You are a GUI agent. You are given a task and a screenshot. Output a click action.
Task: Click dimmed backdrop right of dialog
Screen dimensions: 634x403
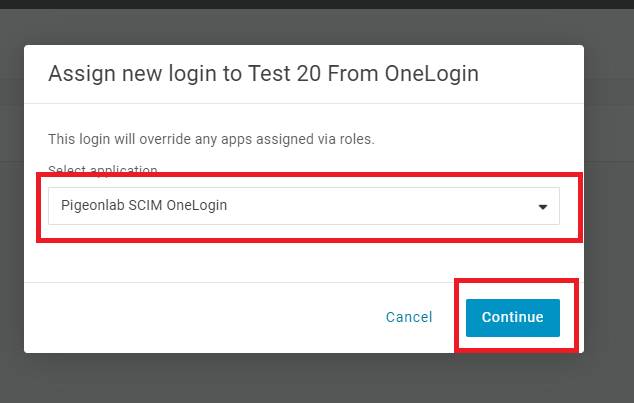pyautogui.click(x=609, y=202)
